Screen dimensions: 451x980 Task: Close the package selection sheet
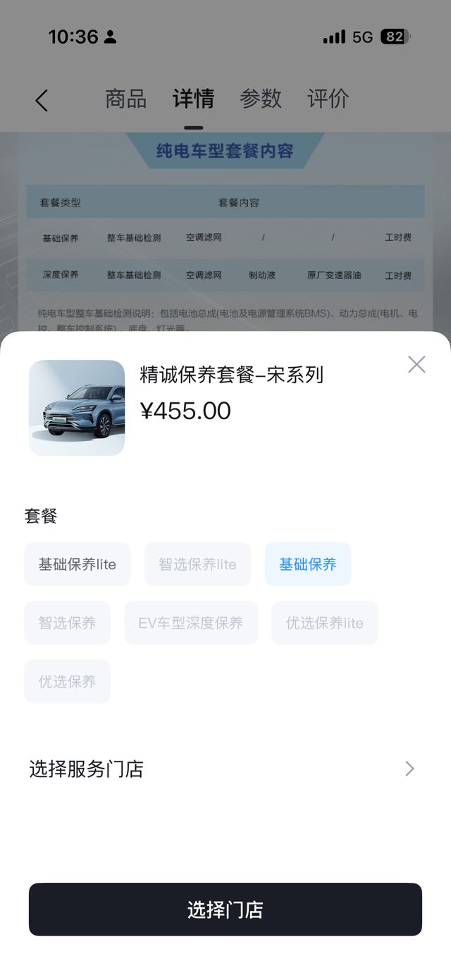(x=416, y=364)
